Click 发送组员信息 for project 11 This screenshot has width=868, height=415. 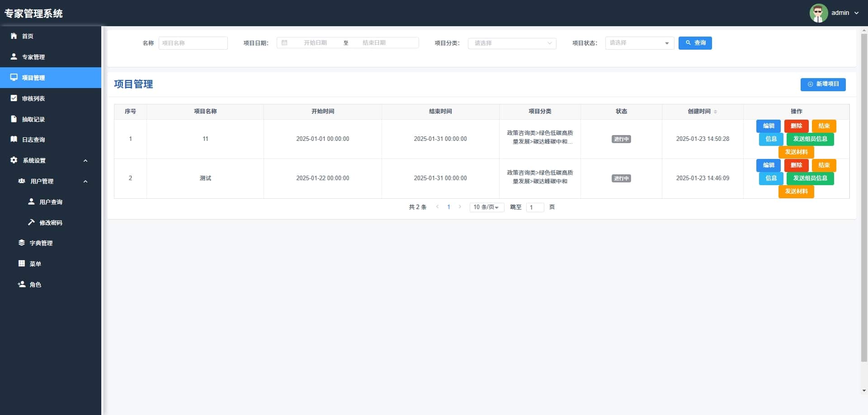pos(810,139)
